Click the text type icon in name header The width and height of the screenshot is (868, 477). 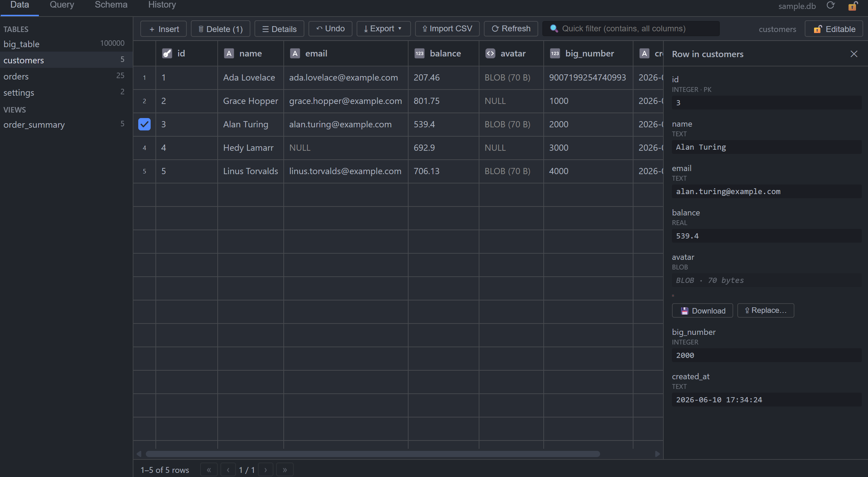click(x=229, y=53)
